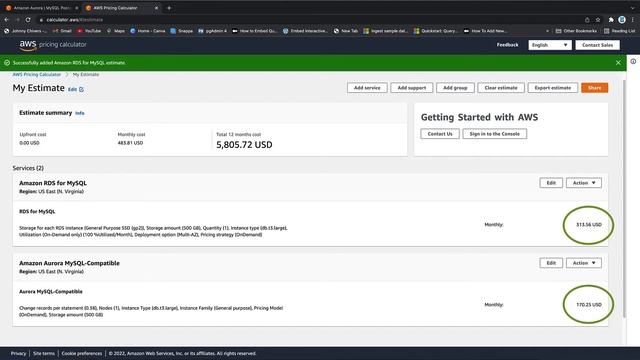Open the browser extensions puzzle icon
This screenshot has height=360, width=640.
[611, 20]
